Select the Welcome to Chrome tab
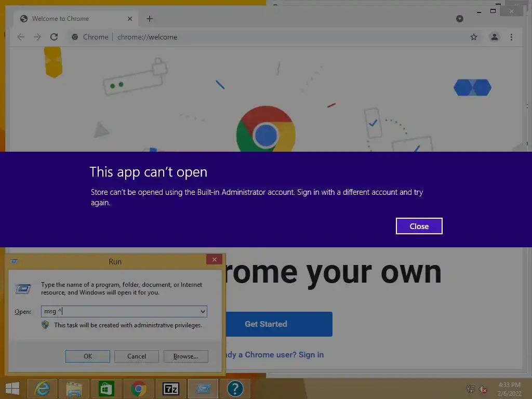The width and height of the screenshot is (532, 399). pyautogui.click(x=76, y=19)
